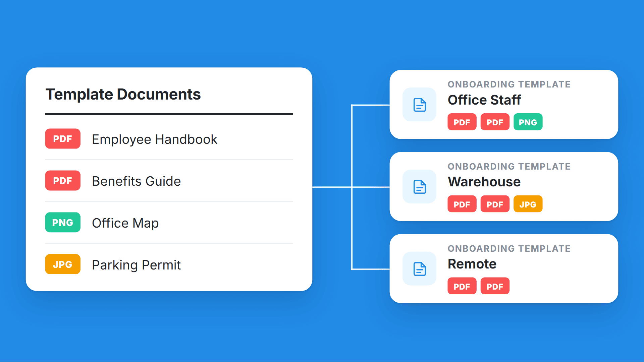Open the Remote template title
This screenshot has width=644, height=362.
(472, 264)
